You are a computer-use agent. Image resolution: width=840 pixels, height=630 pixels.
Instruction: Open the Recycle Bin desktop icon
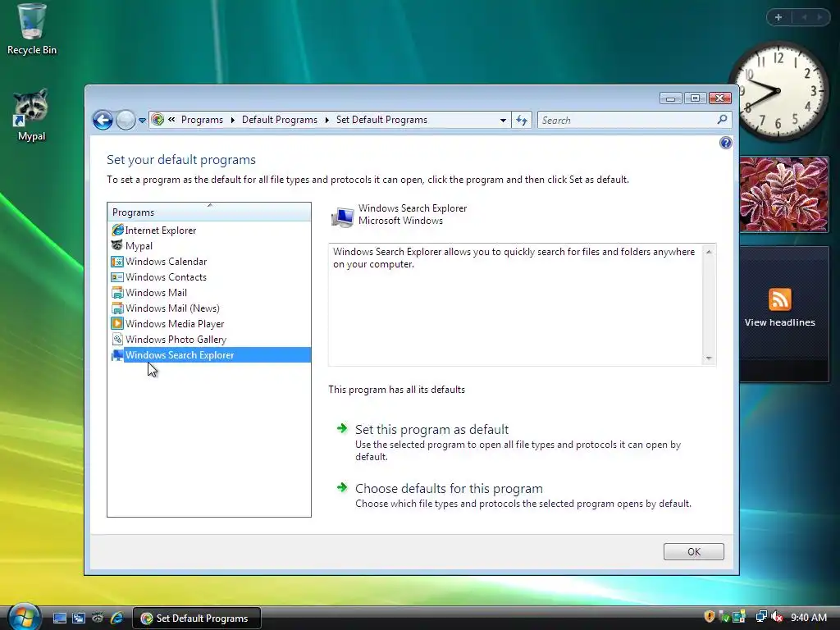pyautogui.click(x=32, y=30)
